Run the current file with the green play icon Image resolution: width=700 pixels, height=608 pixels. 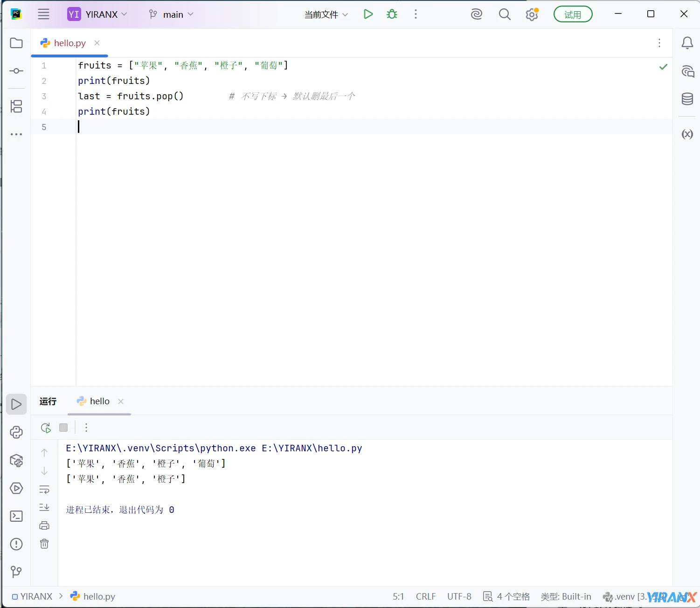[368, 14]
